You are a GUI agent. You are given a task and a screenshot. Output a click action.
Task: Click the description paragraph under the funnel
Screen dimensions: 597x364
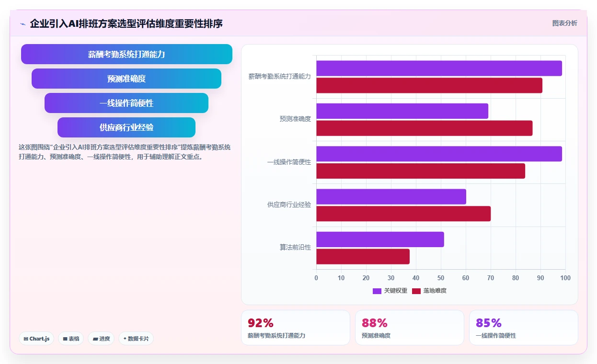pyautogui.click(x=125, y=152)
